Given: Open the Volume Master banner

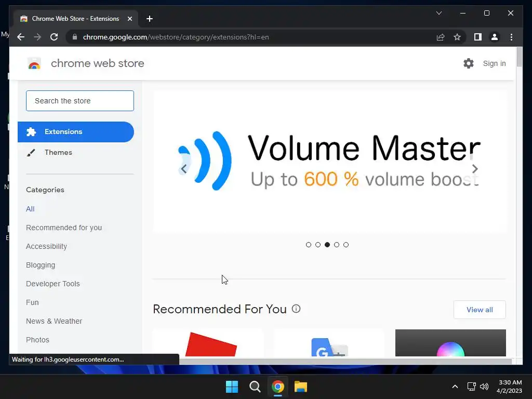Looking at the screenshot, I should (329, 162).
